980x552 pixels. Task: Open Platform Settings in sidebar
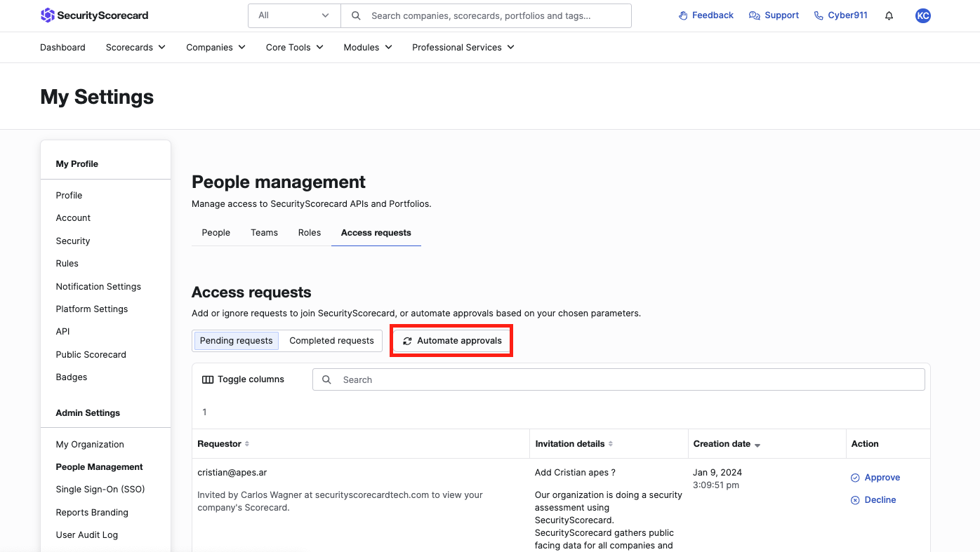click(x=92, y=309)
